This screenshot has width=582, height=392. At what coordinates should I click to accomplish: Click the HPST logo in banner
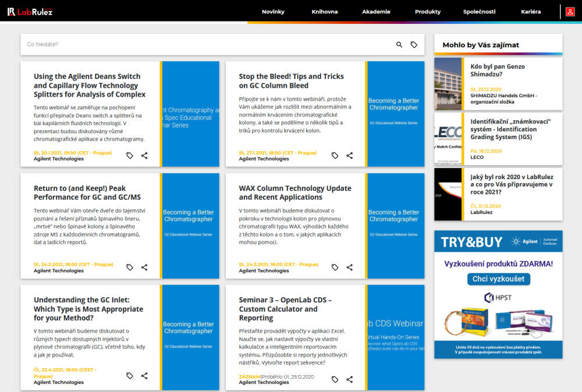(498, 297)
